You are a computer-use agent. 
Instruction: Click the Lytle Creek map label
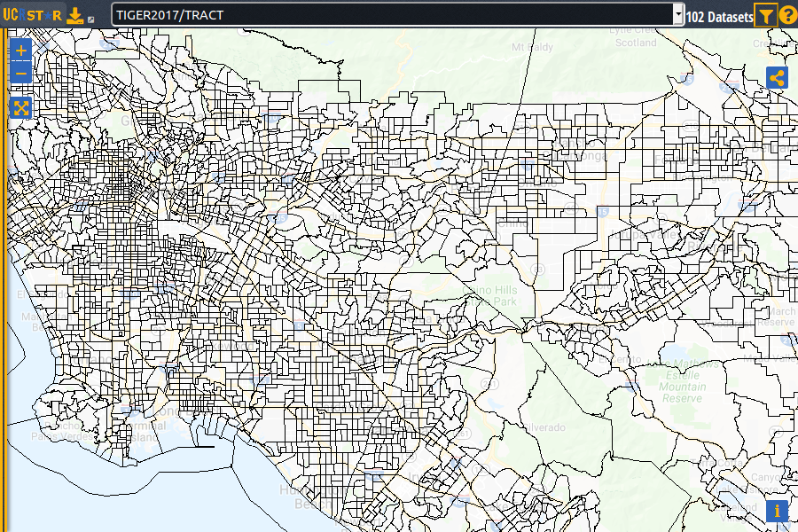[x=631, y=31]
